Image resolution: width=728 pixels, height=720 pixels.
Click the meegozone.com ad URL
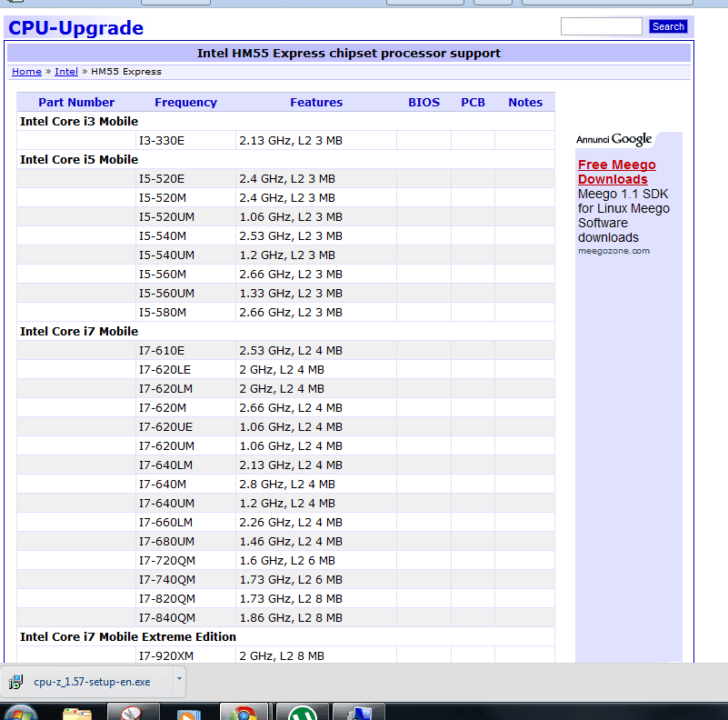pos(613,251)
